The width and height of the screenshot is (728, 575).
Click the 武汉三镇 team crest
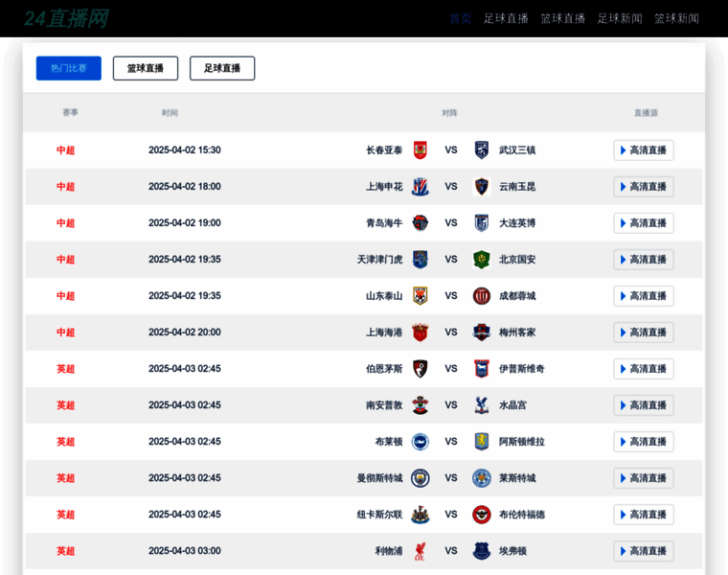482,150
